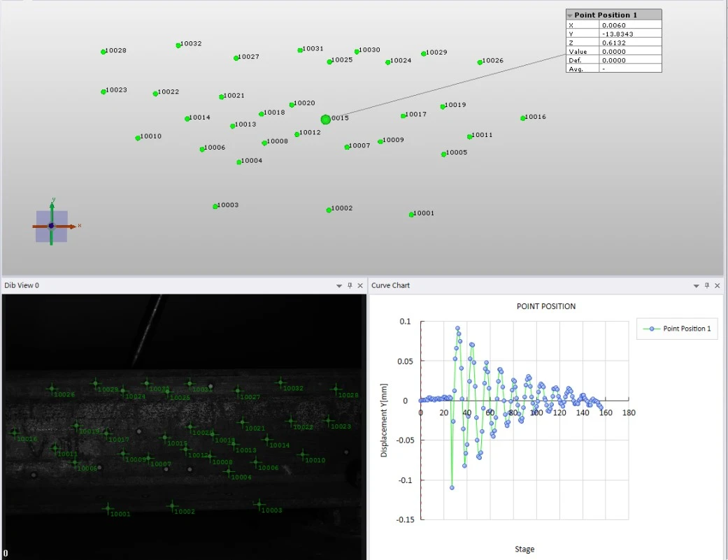Select point 10029 in the 3D view
Image resolution: width=728 pixels, height=560 pixels.
pyautogui.click(x=423, y=54)
